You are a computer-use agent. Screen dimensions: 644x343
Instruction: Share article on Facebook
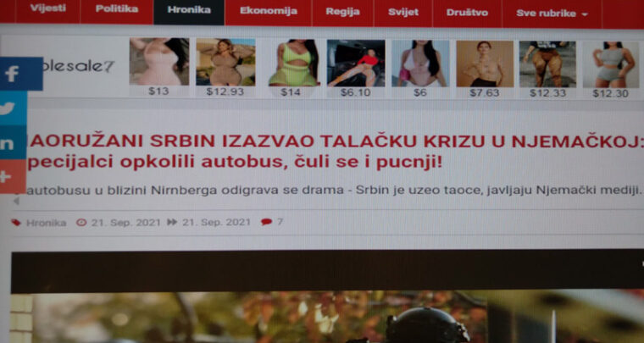20,74
